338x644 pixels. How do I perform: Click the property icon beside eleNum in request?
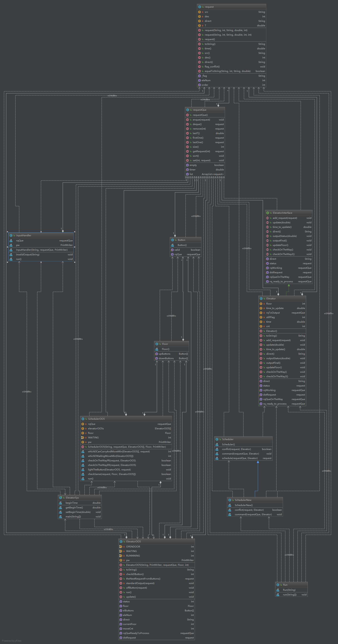pyautogui.click(x=199, y=81)
